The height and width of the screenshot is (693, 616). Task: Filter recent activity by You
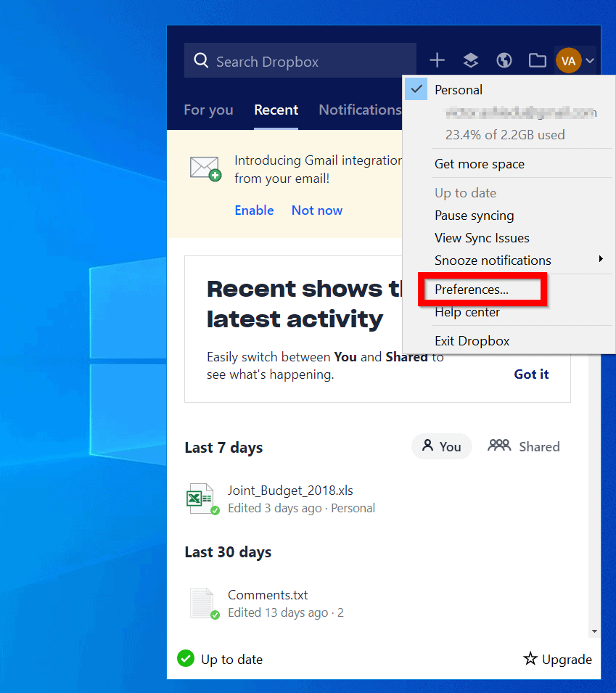point(441,446)
